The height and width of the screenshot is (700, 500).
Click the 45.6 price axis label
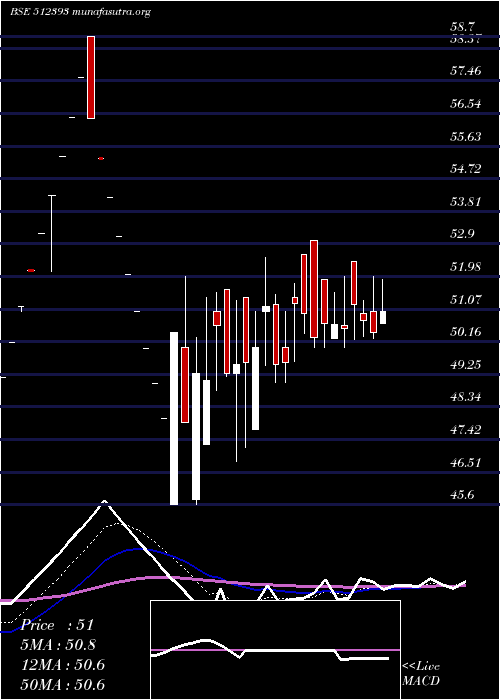click(x=463, y=496)
